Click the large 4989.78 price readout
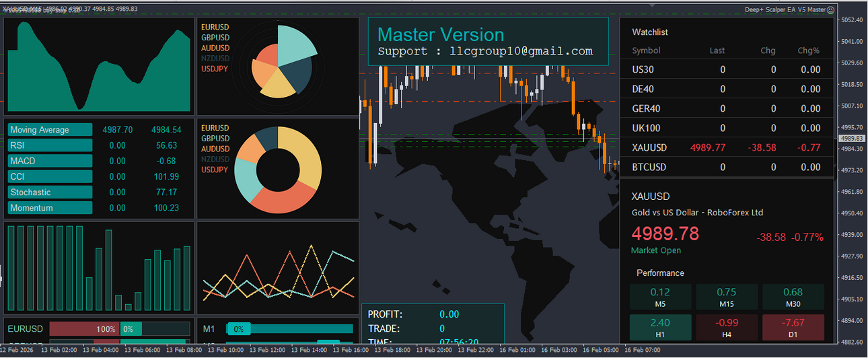The image size is (868, 358). pos(665,234)
